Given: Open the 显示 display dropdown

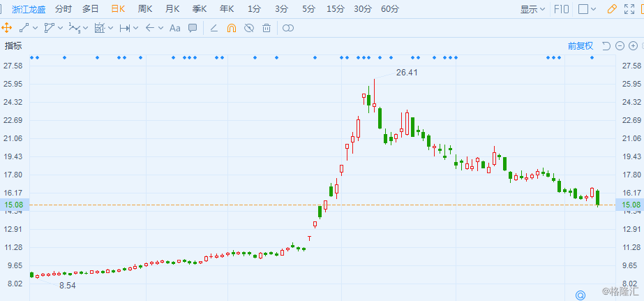Looking at the screenshot, I should 533,9.
